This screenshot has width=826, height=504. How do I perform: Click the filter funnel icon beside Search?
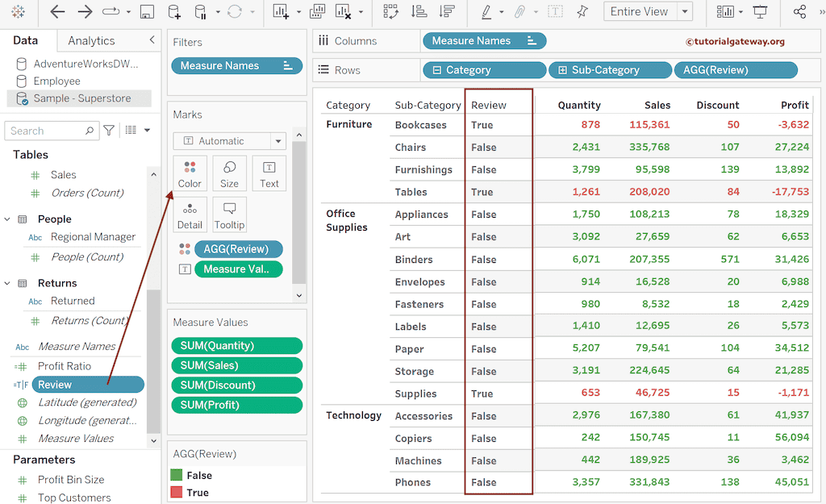[109, 131]
